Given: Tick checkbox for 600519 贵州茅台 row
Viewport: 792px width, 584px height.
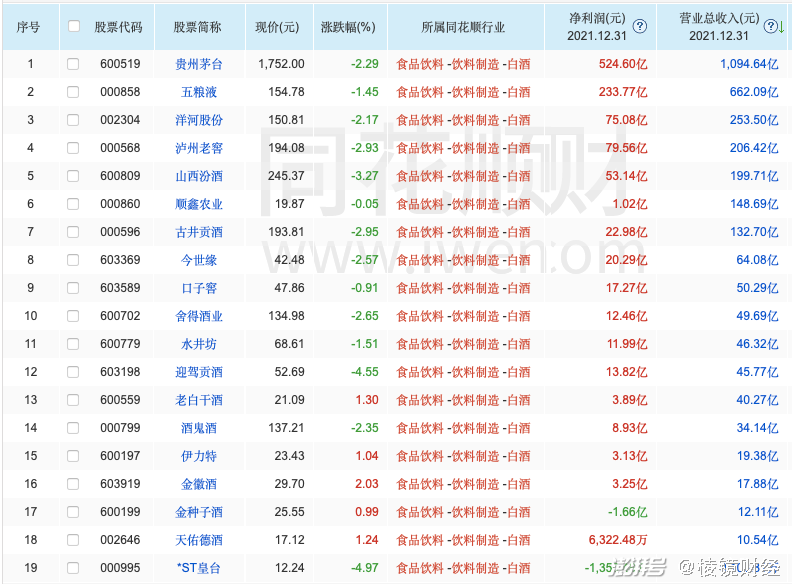Looking at the screenshot, I should point(73,64).
